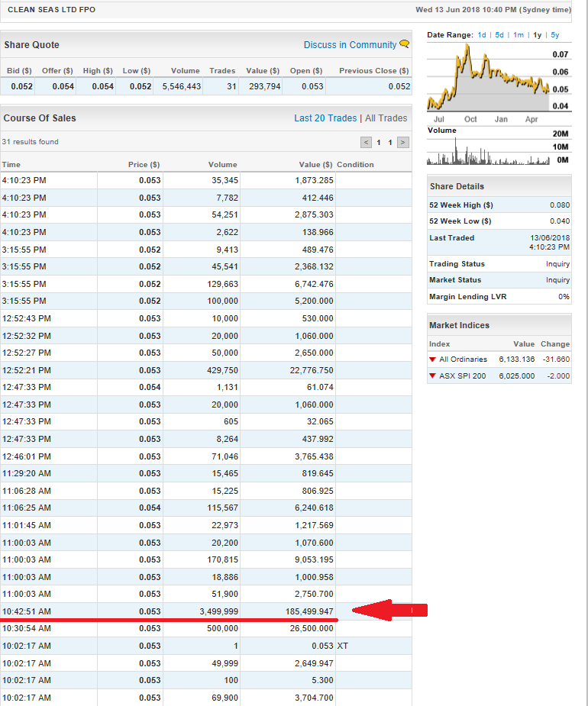This screenshot has height=706, width=588.
Task: Click the Condition column header
Action: [x=356, y=165]
